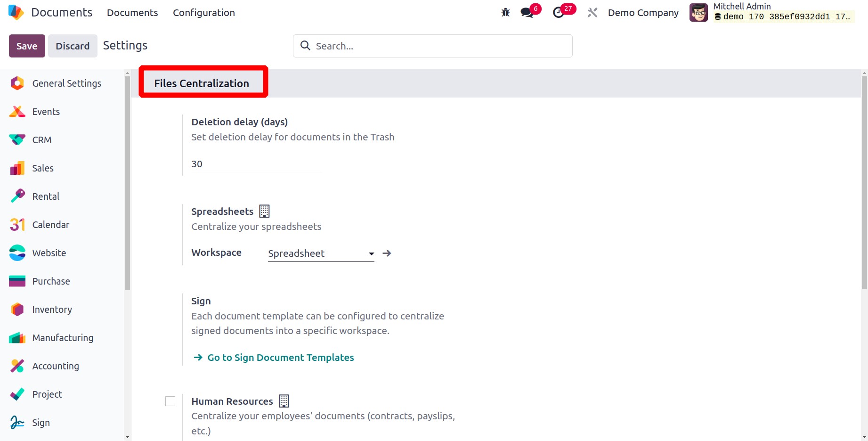The height and width of the screenshot is (441, 868).
Task: Open the Configuration menu
Action: (204, 13)
